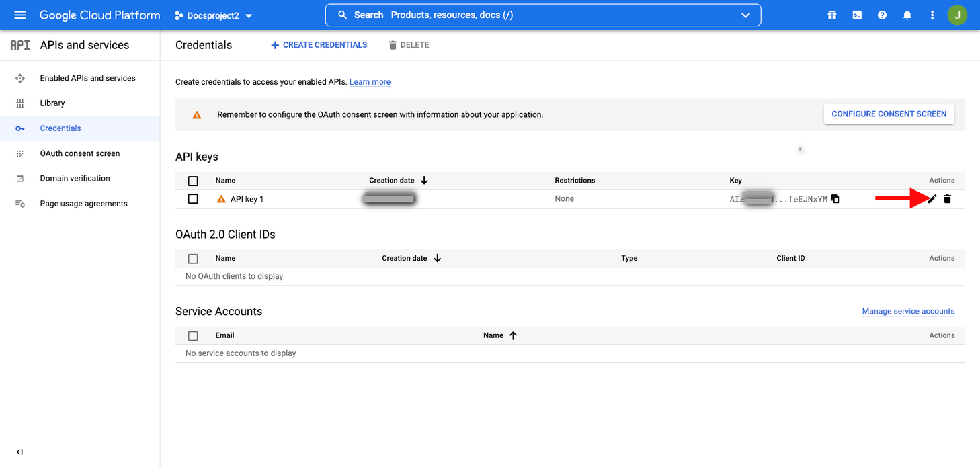
Task: Edit API key 1 with the pencil icon
Action: 931,199
